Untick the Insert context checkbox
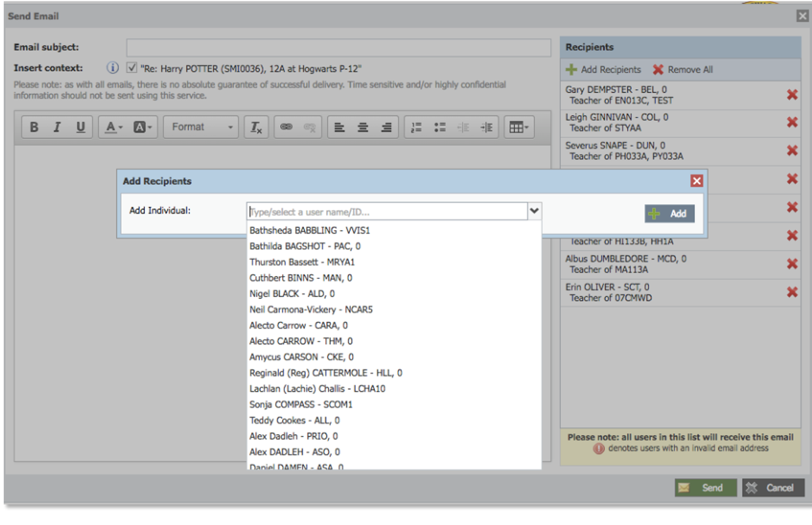This screenshot has height=525, width=812. point(132,68)
